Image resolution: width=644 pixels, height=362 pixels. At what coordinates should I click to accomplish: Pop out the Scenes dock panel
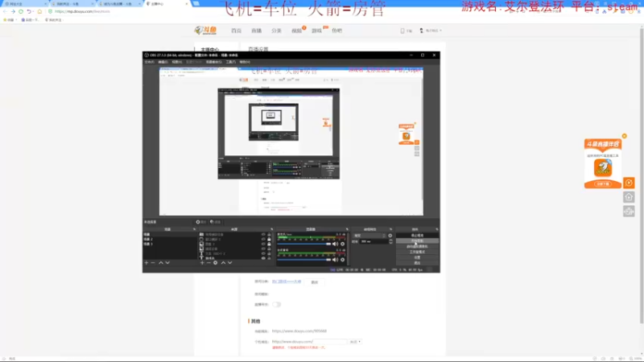tap(194, 229)
